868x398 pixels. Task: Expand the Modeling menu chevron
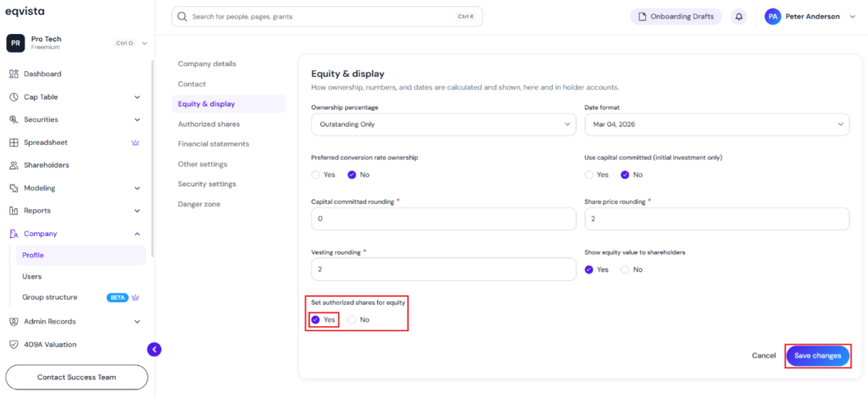pyautogui.click(x=137, y=189)
